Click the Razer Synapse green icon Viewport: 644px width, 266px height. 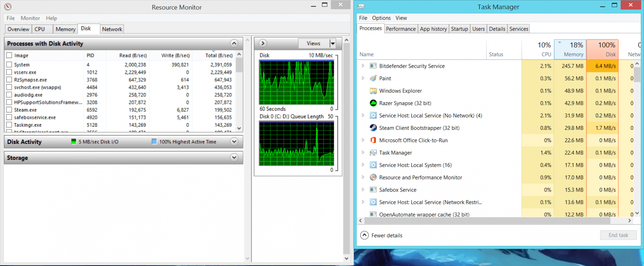pos(373,103)
